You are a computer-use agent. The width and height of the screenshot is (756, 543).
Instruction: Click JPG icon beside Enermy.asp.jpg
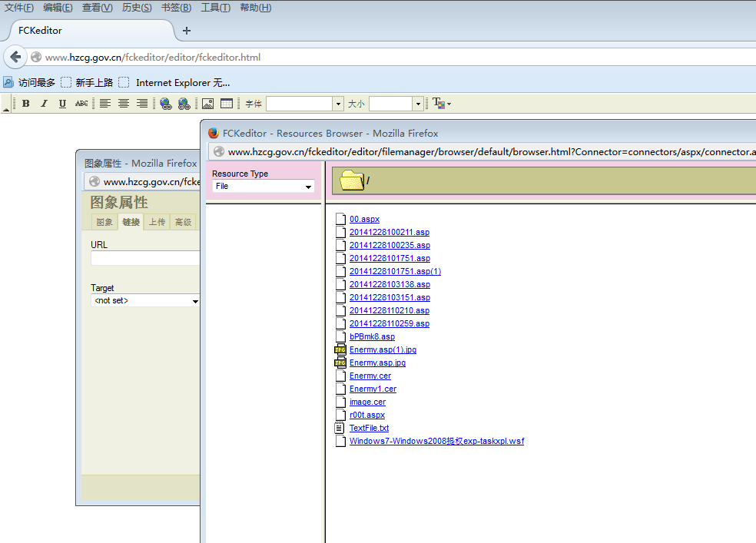click(340, 363)
